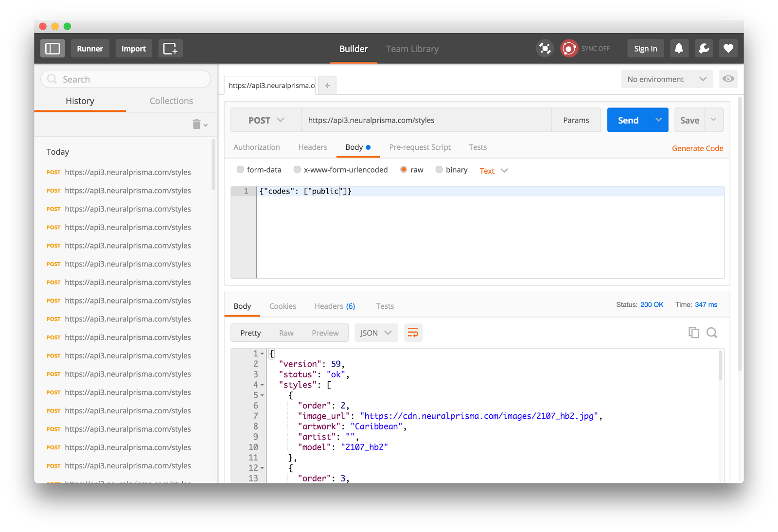
Task: Open a new window with the plus-window icon
Action: [x=170, y=49]
